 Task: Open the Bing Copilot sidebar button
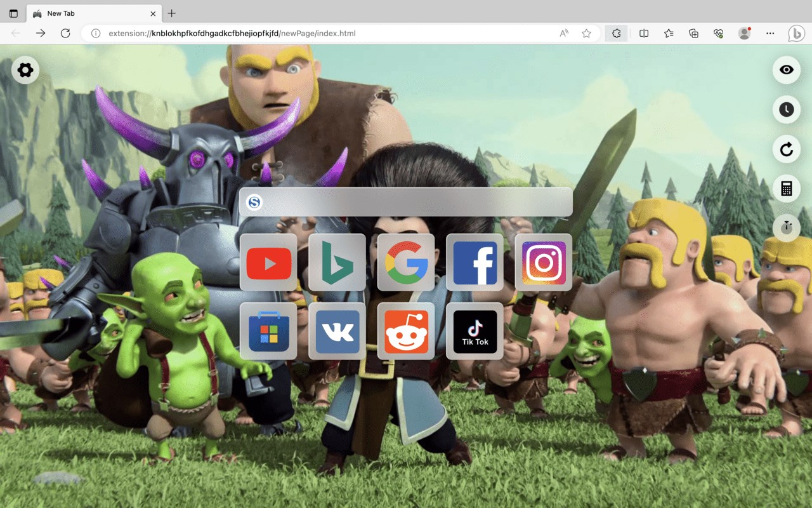797,33
